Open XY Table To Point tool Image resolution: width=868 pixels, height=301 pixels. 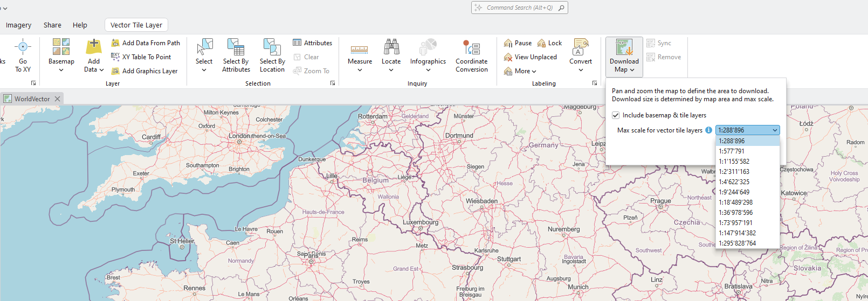point(141,57)
